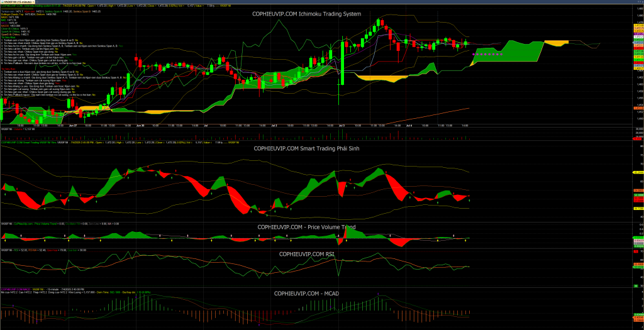644x330 pixels.
Task: Click the purple 1,472.27 price axis label
Action: (x=639, y=34)
